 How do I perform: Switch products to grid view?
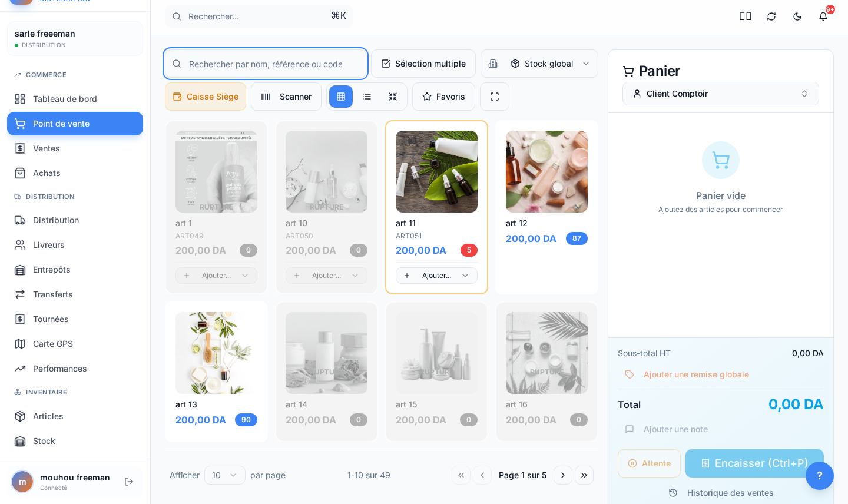tap(341, 97)
